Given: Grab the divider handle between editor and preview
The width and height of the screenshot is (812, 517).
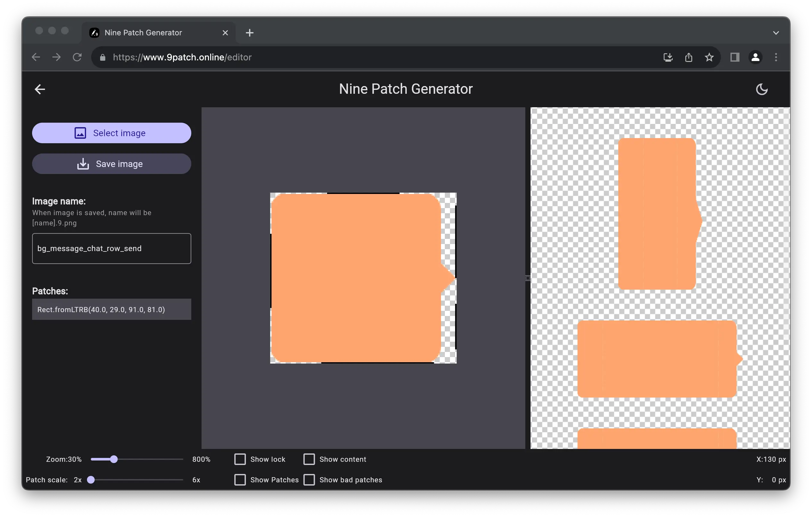Looking at the screenshot, I should (x=528, y=278).
